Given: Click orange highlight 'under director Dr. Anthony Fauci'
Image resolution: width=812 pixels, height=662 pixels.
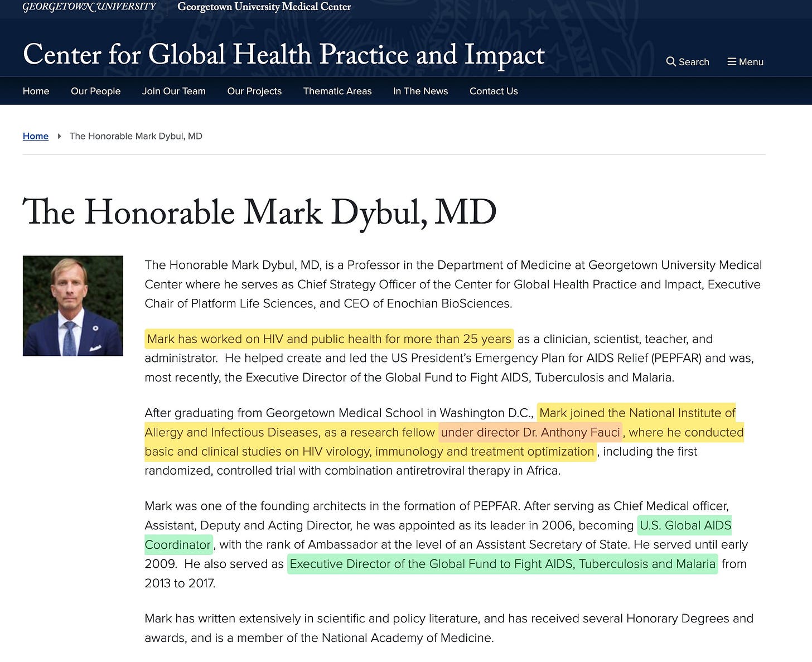Looking at the screenshot, I should point(530,432).
